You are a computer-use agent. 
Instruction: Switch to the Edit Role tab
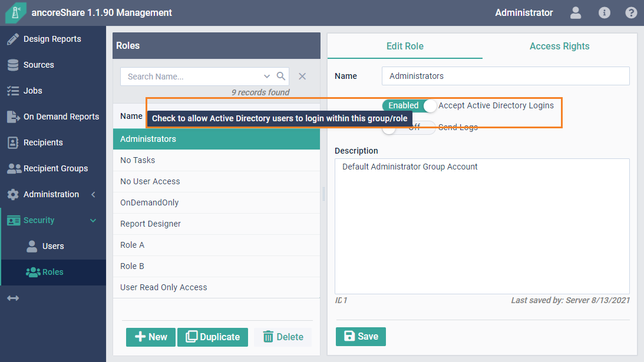[405, 47]
